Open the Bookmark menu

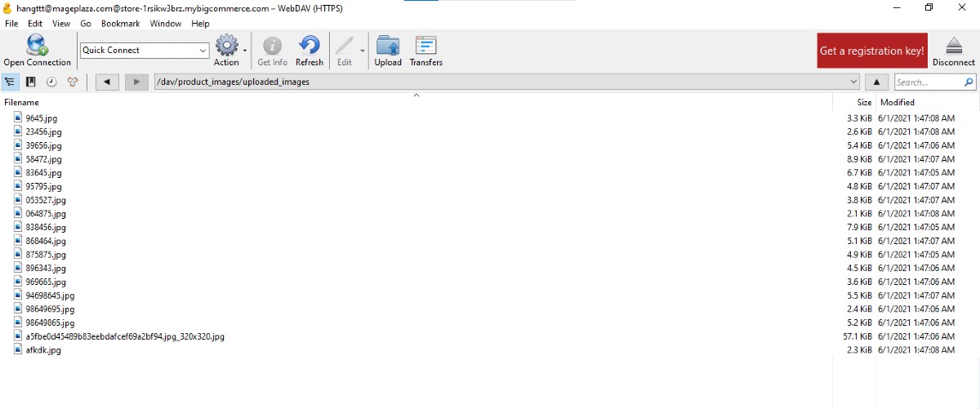pyautogui.click(x=120, y=24)
